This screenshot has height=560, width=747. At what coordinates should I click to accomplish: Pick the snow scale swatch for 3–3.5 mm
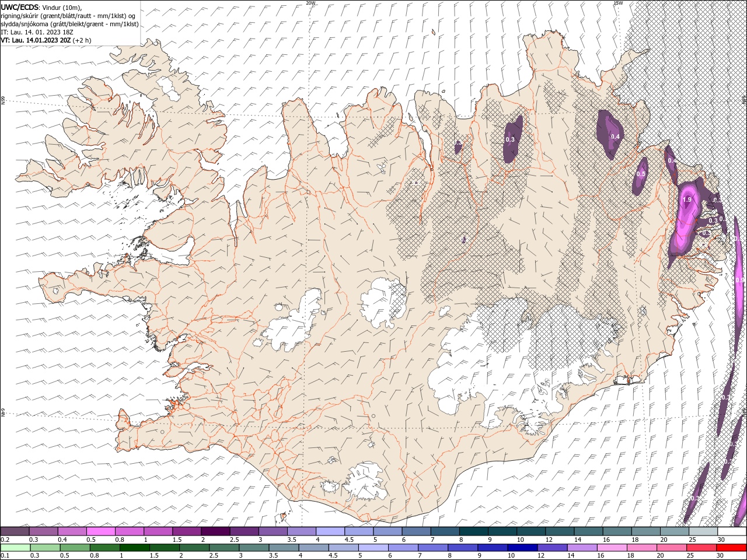pyautogui.click(x=273, y=531)
